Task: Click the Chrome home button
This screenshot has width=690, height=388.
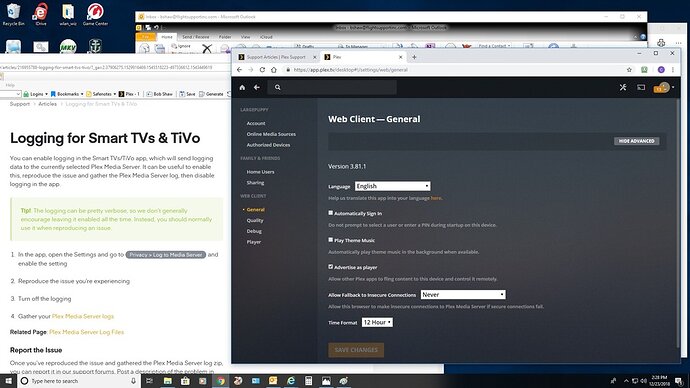Action: (x=274, y=70)
